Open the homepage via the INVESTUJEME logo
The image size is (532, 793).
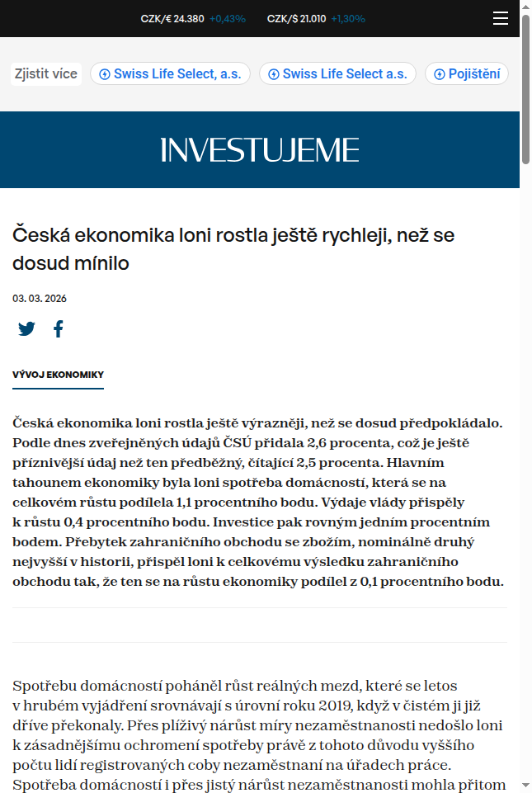(260, 149)
